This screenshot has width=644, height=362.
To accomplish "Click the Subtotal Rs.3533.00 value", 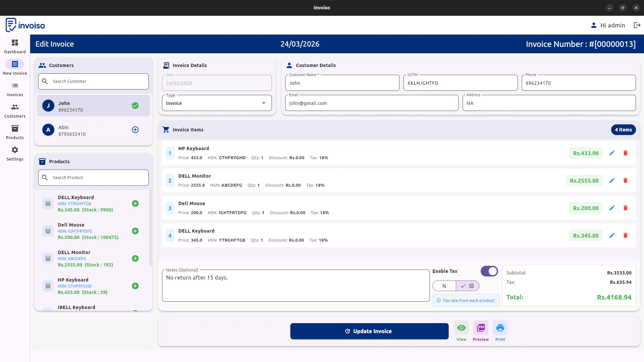I will pyautogui.click(x=619, y=273).
